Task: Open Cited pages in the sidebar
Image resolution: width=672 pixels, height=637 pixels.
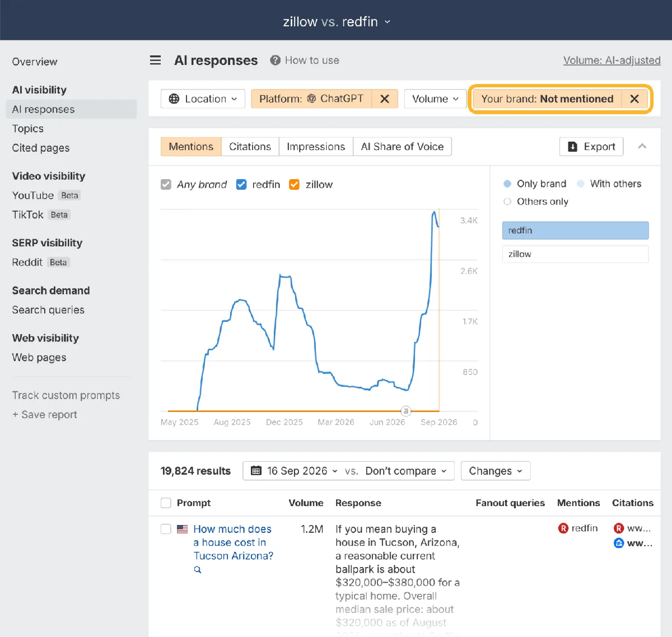Action: pos(41,148)
